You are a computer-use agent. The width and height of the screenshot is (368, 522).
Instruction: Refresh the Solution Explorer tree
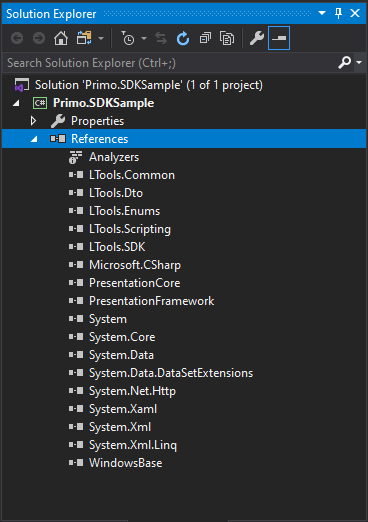pyautogui.click(x=183, y=39)
